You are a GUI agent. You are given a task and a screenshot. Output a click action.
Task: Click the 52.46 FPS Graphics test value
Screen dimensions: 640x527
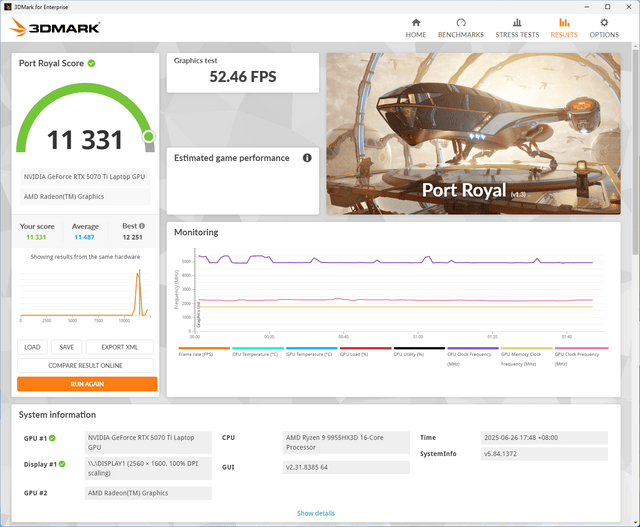[243, 77]
